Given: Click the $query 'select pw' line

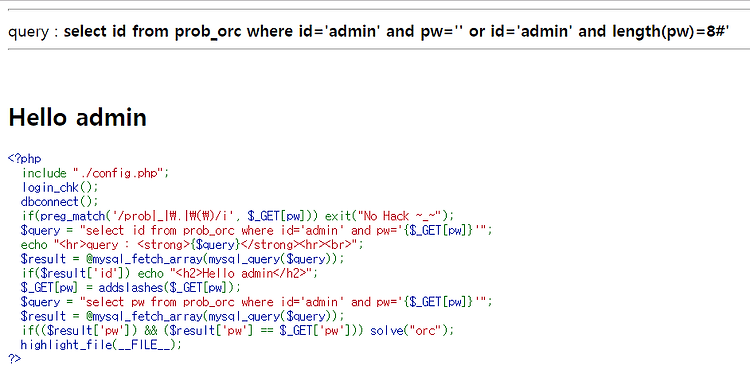Looking at the screenshot, I should tap(256, 302).
